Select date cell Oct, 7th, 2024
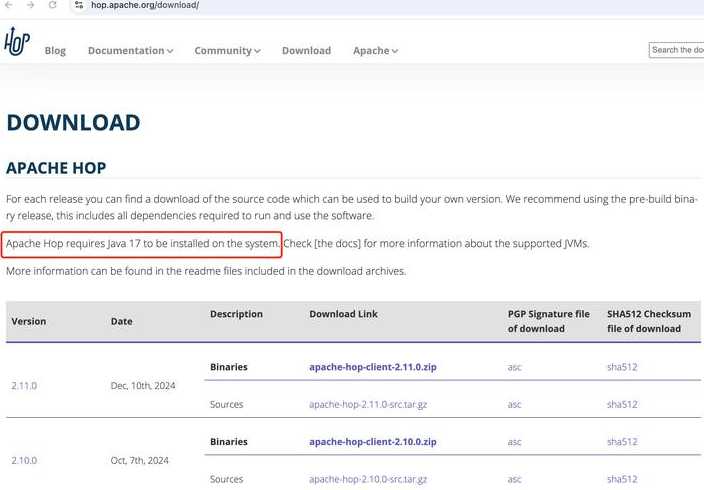The height and width of the screenshot is (490, 704). click(139, 460)
